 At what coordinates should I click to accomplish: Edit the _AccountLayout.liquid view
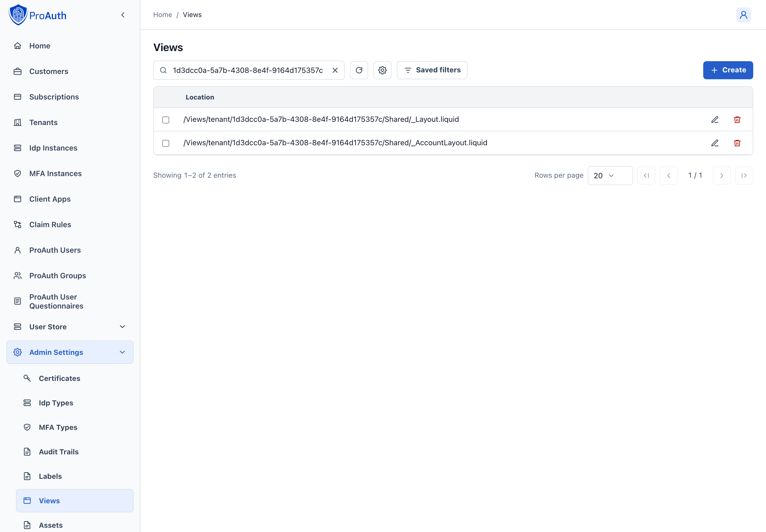pos(715,143)
